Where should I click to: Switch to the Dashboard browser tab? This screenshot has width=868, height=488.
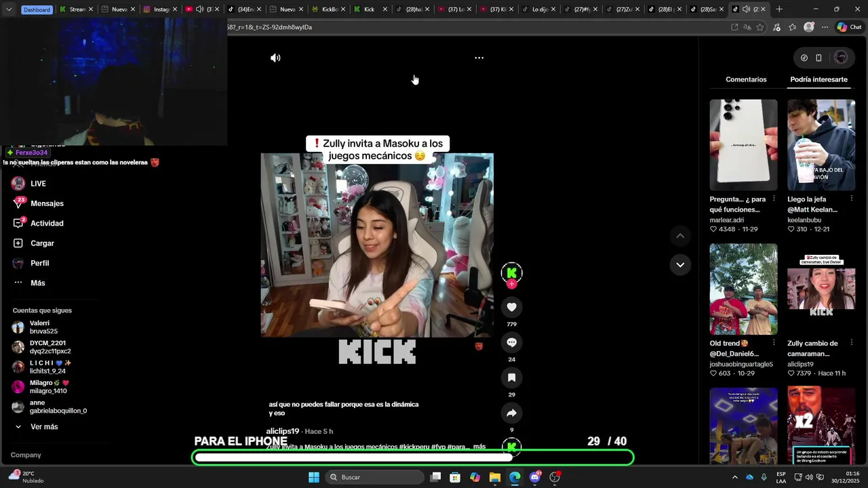pyautogui.click(x=37, y=9)
